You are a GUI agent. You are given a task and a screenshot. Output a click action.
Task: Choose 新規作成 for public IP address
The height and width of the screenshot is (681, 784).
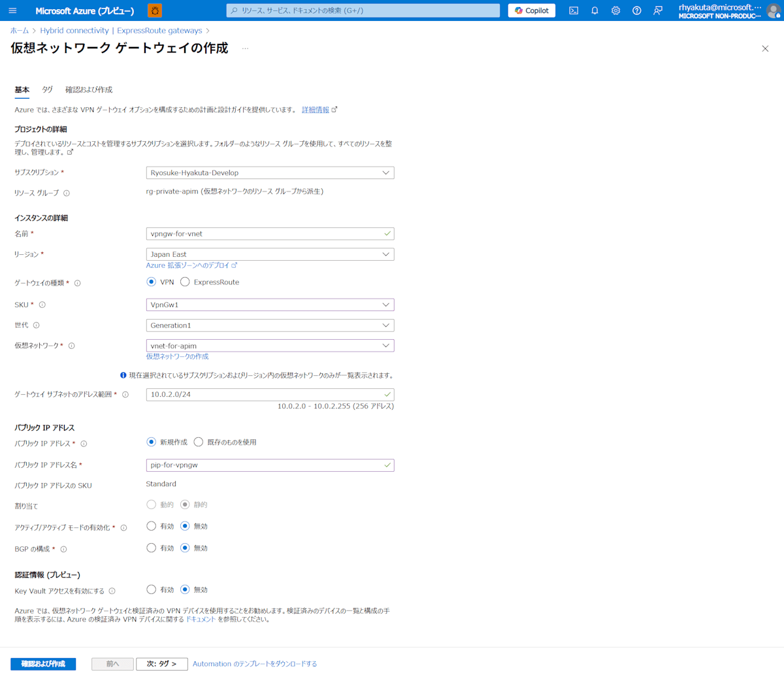point(151,442)
